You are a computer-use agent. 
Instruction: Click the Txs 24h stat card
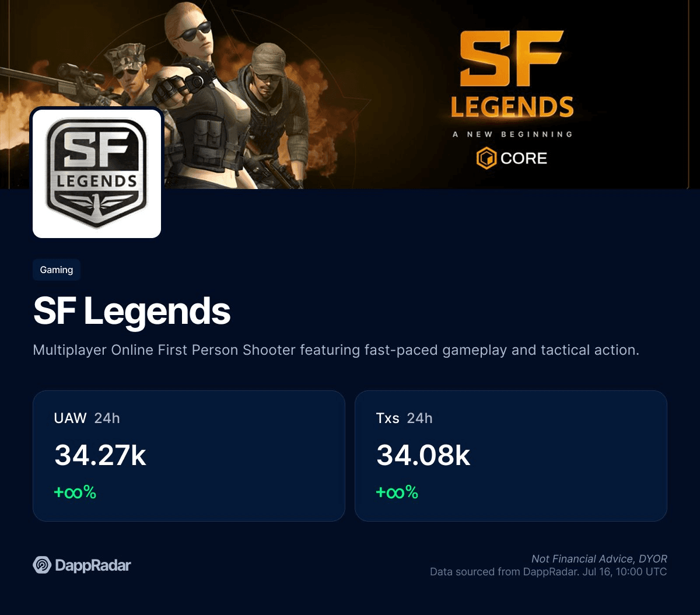point(511,456)
